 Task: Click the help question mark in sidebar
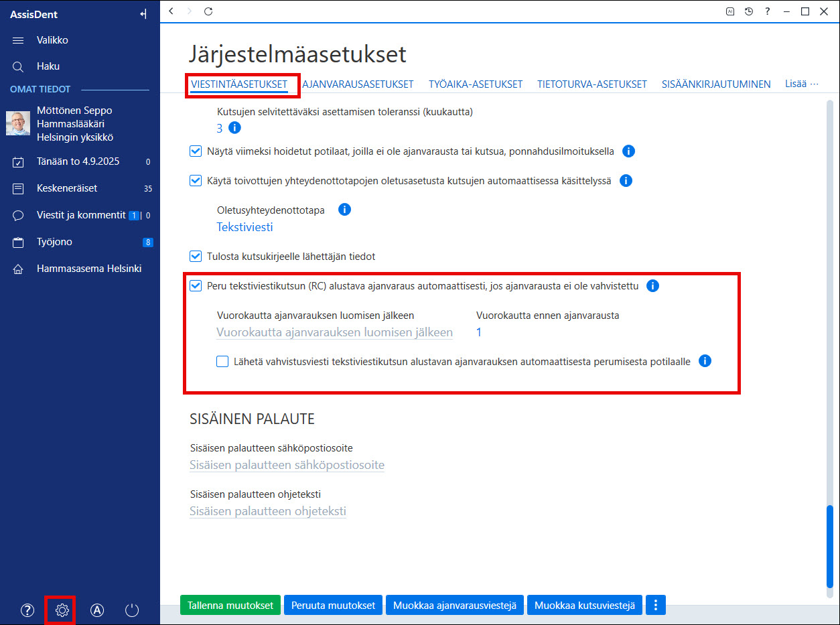[27, 610]
